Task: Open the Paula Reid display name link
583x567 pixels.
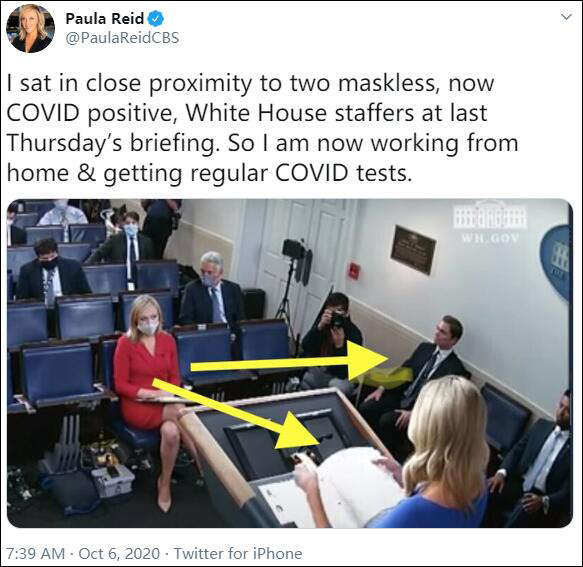Action: pyautogui.click(x=104, y=19)
